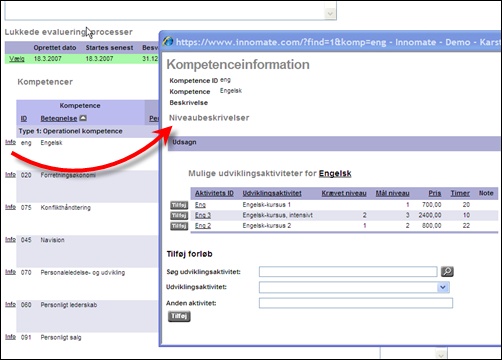This screenshot has height=360, width=502.
Task: Open the Udviklingsaktivitet dropdown list
Action: point(443,287)
